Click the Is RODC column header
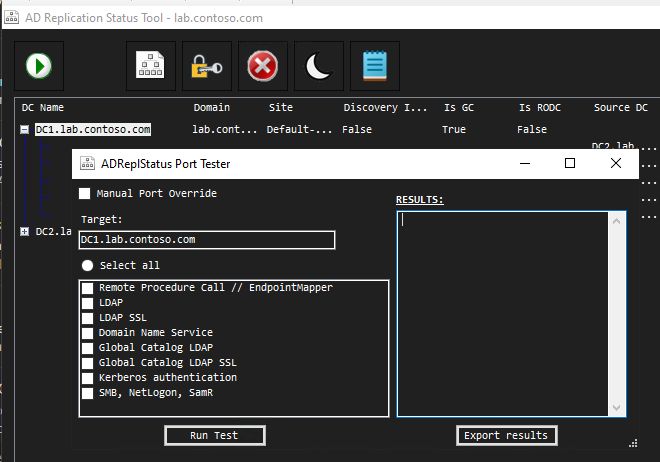This screenshot has height=462, width=660. (540, 108)
